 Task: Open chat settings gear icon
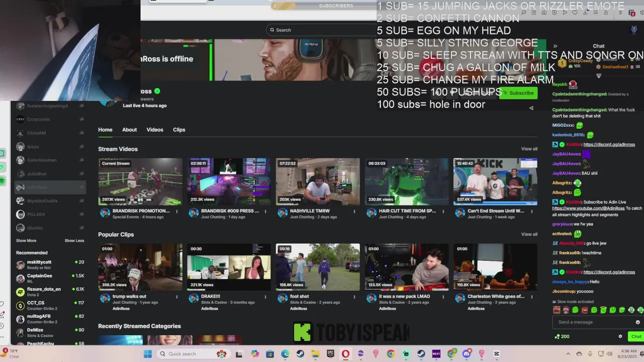point(620,336)
